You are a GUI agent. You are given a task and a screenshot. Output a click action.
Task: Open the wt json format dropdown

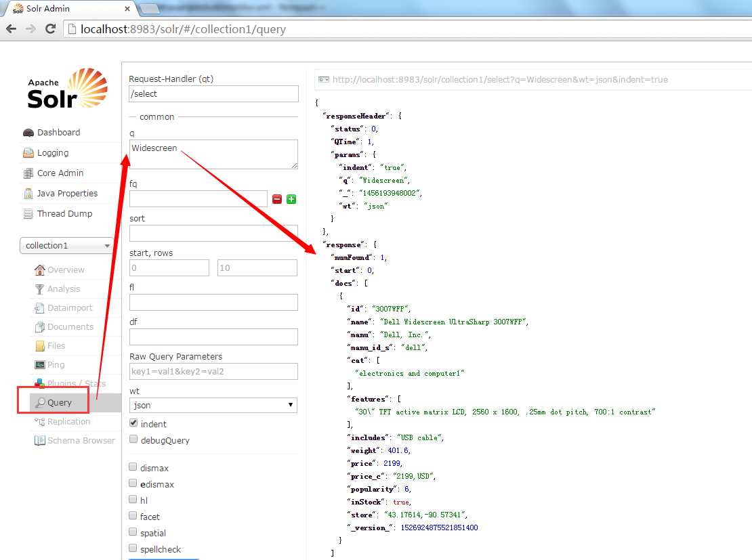tap(213, 405)
